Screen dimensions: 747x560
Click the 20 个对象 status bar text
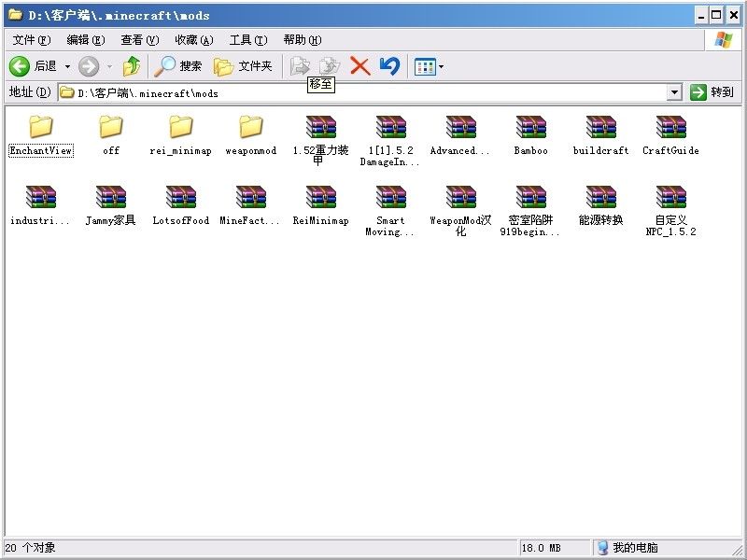tap(30, 548)
